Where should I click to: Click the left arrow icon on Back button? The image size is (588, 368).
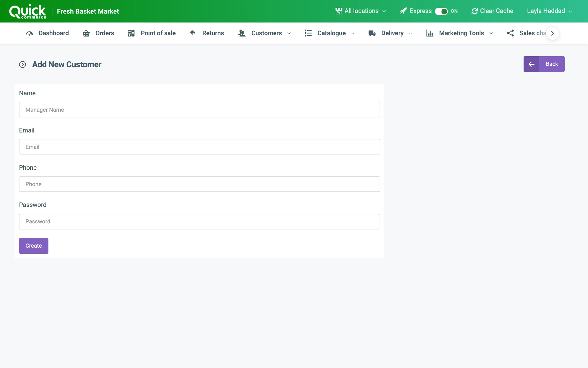(x=532, y=64)
